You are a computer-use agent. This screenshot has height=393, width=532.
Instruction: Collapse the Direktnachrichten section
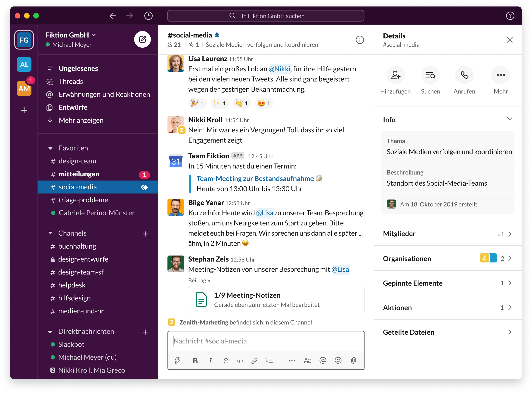(50, 332)
